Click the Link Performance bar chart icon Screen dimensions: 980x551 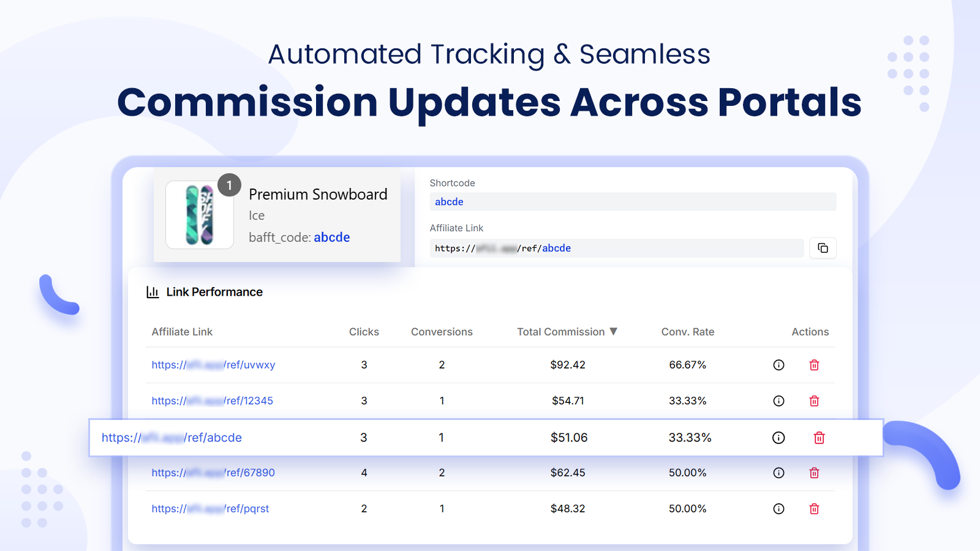point(153,292)
